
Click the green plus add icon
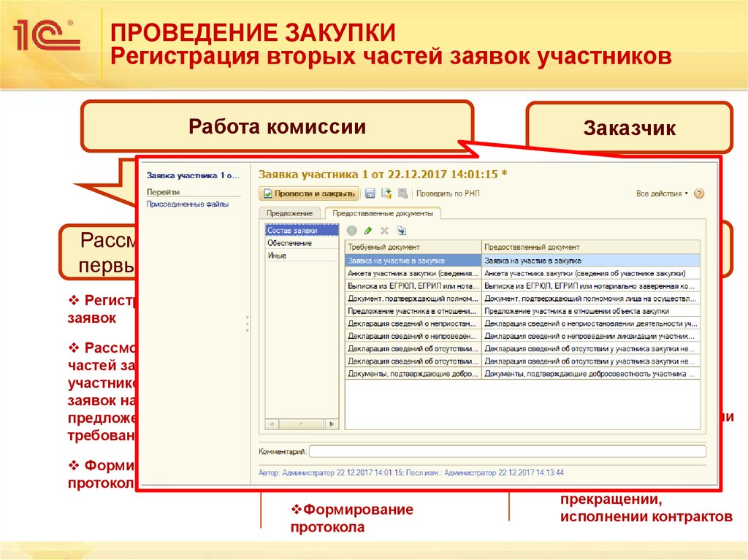(351, 231)
